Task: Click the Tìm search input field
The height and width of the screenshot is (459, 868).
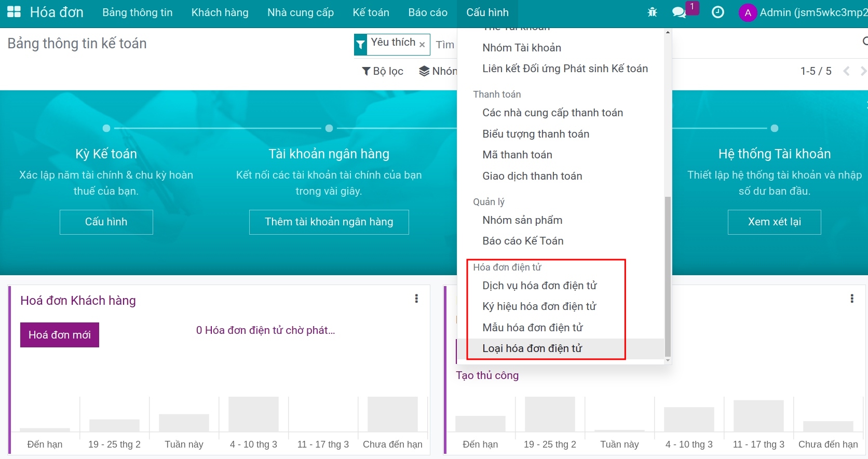Action: pyautogui.click(x=445, y=45)
